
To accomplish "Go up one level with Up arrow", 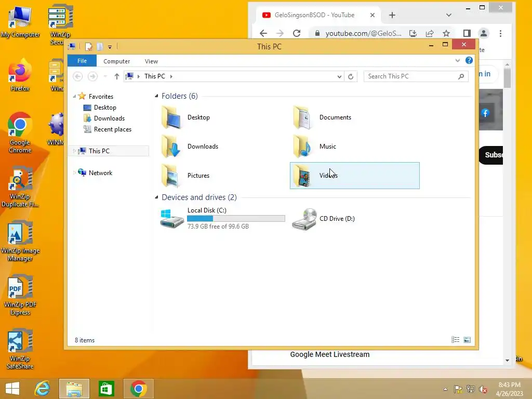I will point(117,76).
